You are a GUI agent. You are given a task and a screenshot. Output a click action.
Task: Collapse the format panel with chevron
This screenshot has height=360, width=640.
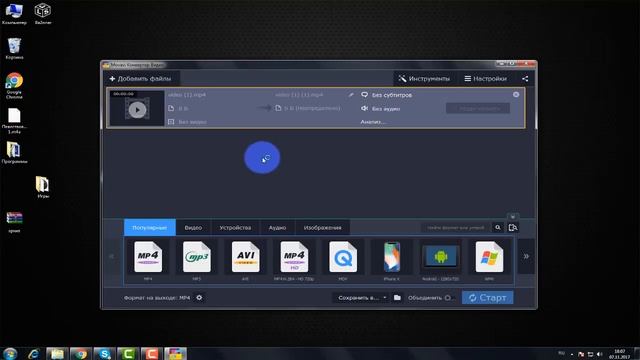click(513, 216)
